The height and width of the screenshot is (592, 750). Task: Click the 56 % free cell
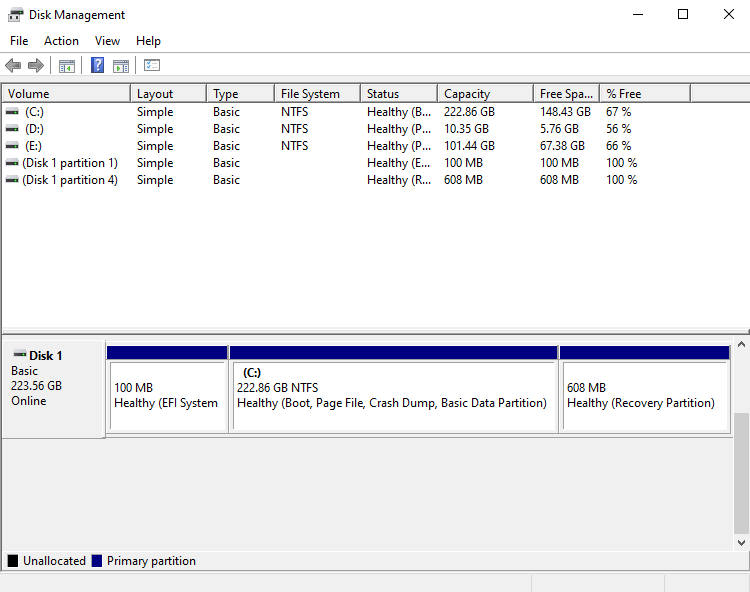coord(618,129)
